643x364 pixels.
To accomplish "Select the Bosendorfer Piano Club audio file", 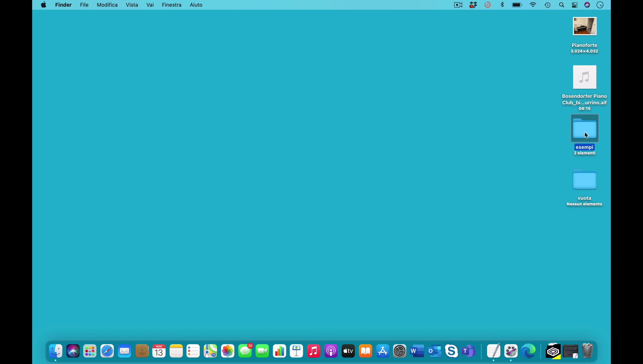I will pos(585,77).
